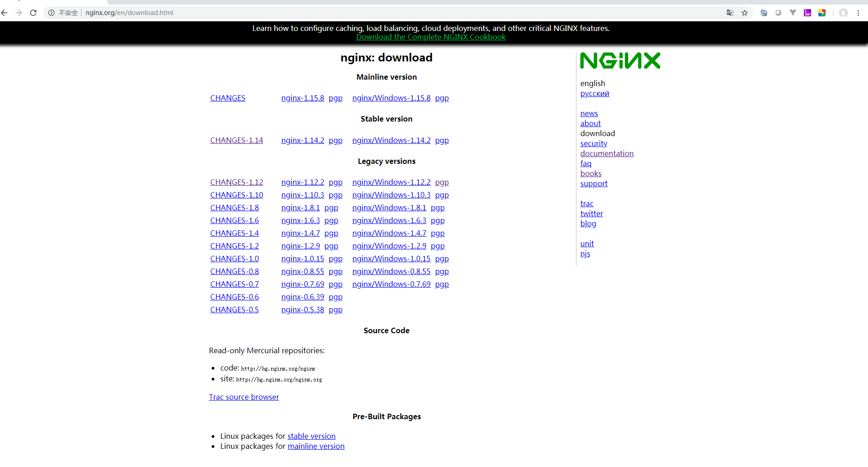Viewport: 868px width, 467px height.
Task: Bookmark this page with the star icon
Action: [745, 13]
